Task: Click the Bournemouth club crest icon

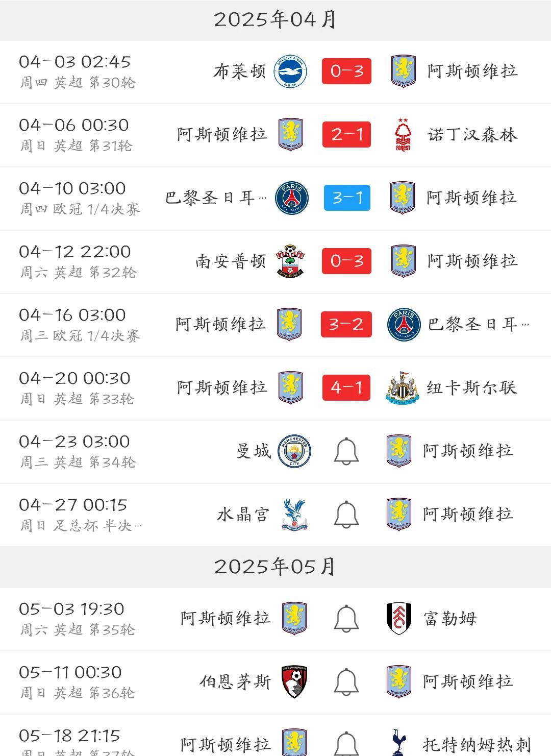Action: [294, 682]
